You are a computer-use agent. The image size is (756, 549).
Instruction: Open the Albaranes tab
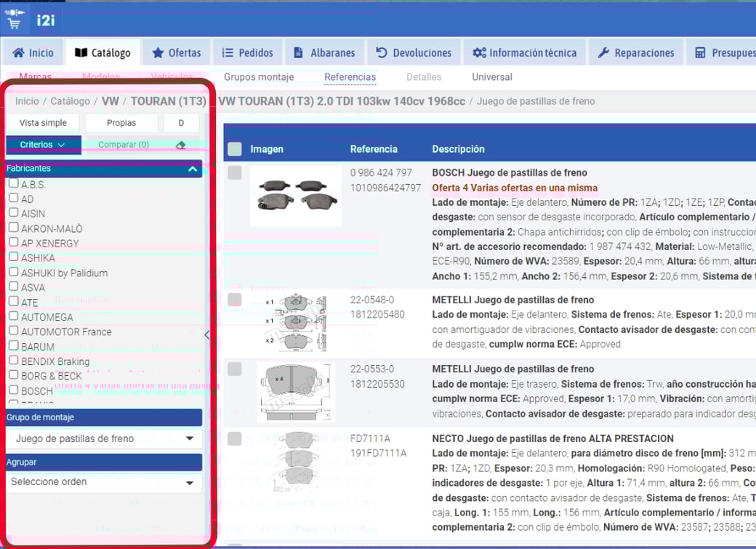[324, 52]
